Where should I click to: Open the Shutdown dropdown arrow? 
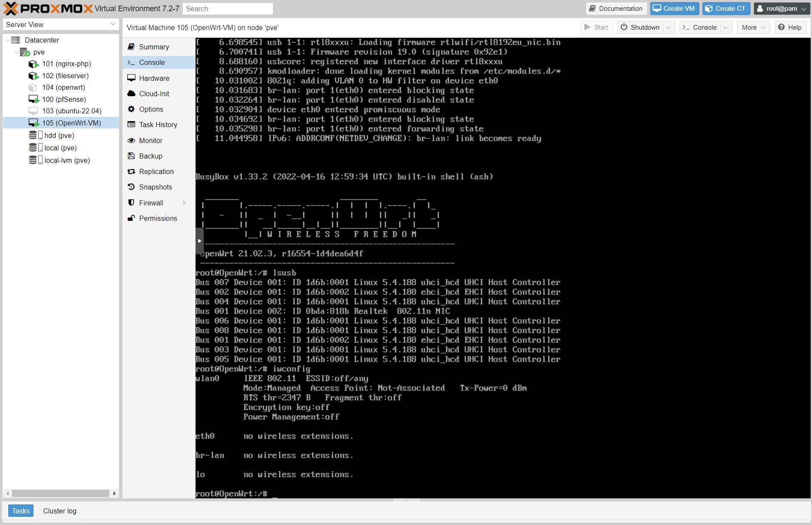coord(668,27)
